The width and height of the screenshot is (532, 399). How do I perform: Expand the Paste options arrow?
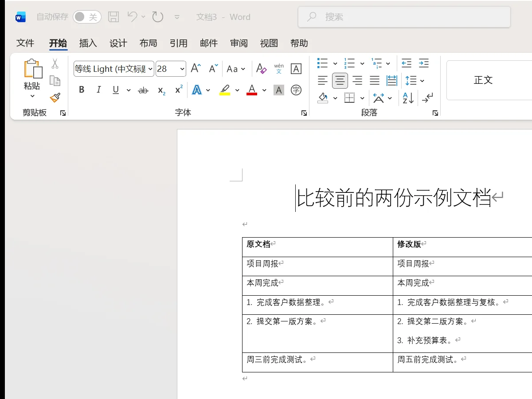pyautogui.click(x=32, y=96)
